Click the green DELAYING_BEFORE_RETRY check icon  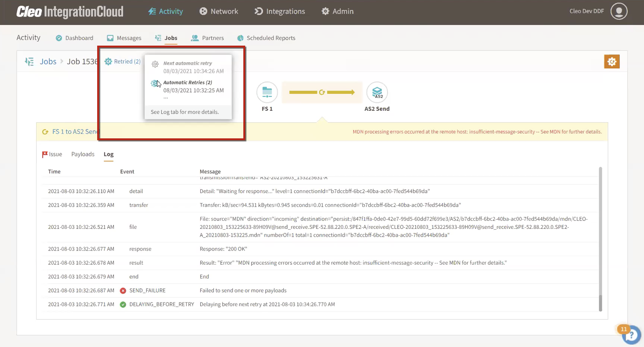click(x=123, y=304)
